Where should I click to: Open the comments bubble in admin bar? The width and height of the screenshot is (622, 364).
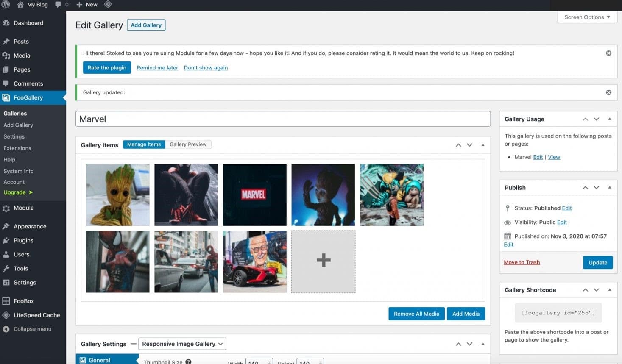click(x=61, y=5)
